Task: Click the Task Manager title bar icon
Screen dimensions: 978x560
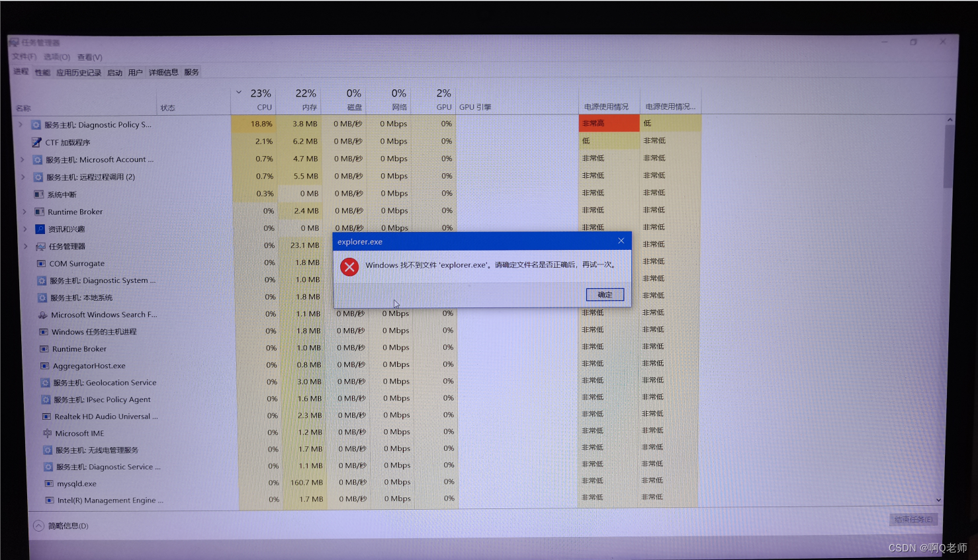Action: tap(14, 42)
